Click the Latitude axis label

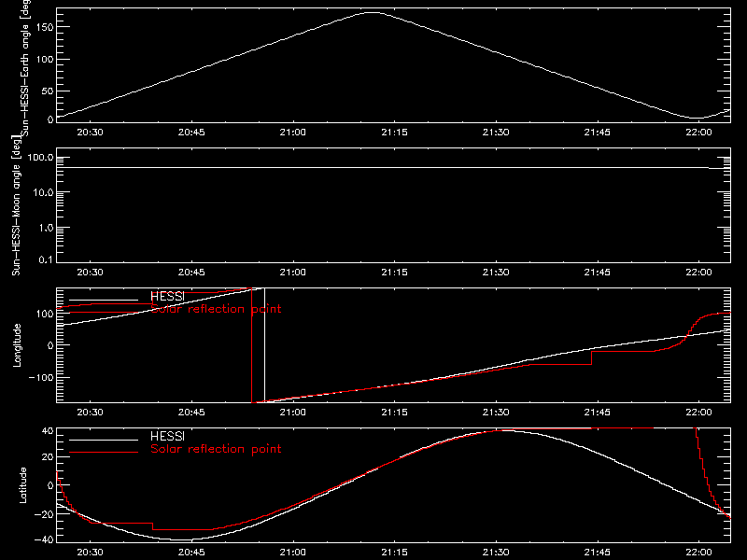pyautogui.click(x=22, y=484)
